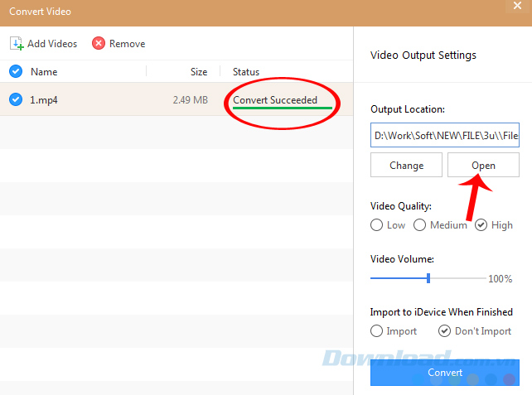The height and width of the screenshot is (395, 532).
Task: Choose Don't Import option
Action: (x=445, y=331)
